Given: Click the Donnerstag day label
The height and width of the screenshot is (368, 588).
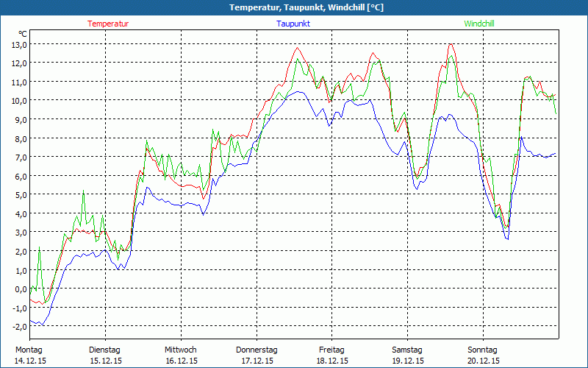Looking at the screenshot, I should [x=257, y=350].
